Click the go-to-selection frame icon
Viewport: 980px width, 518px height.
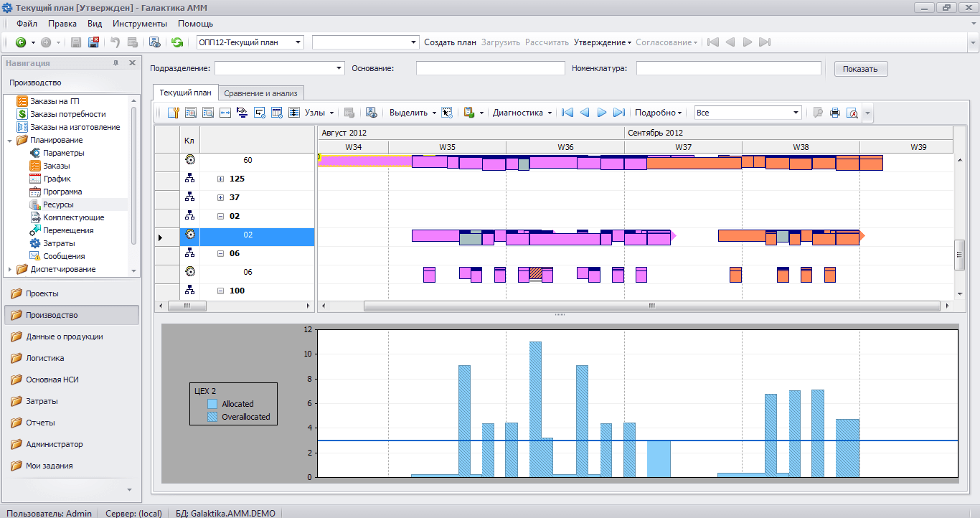[x=260, y=113]
